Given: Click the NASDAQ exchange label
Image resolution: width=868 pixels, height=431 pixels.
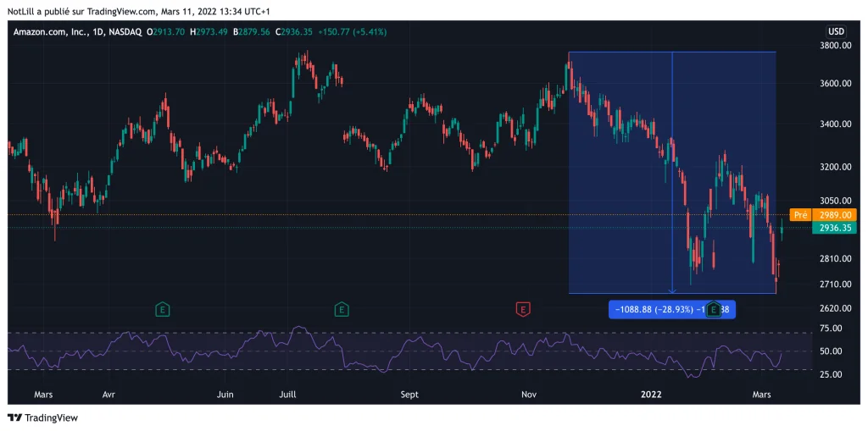Looking at the screenshot, I should pos(125,32).
